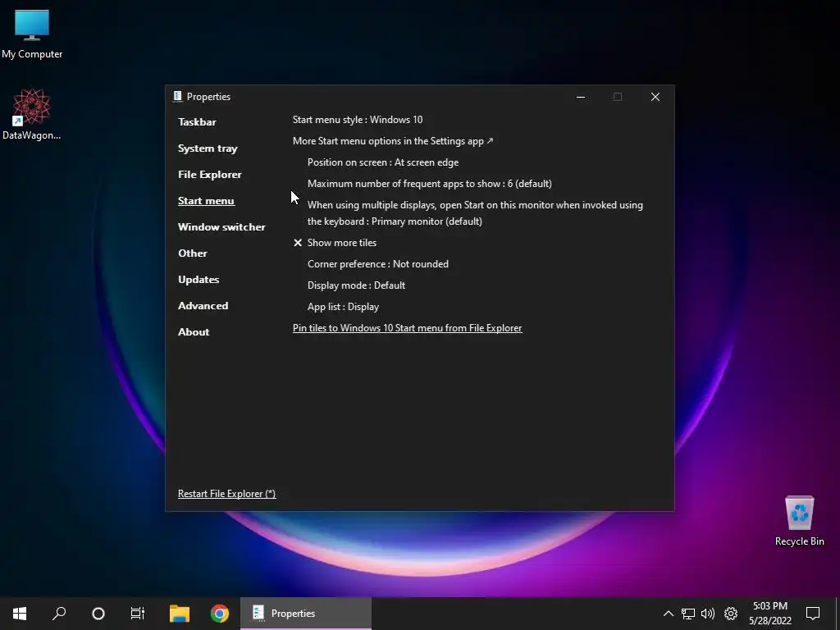
Task: Switch to the System tray section
Action: 208,148
